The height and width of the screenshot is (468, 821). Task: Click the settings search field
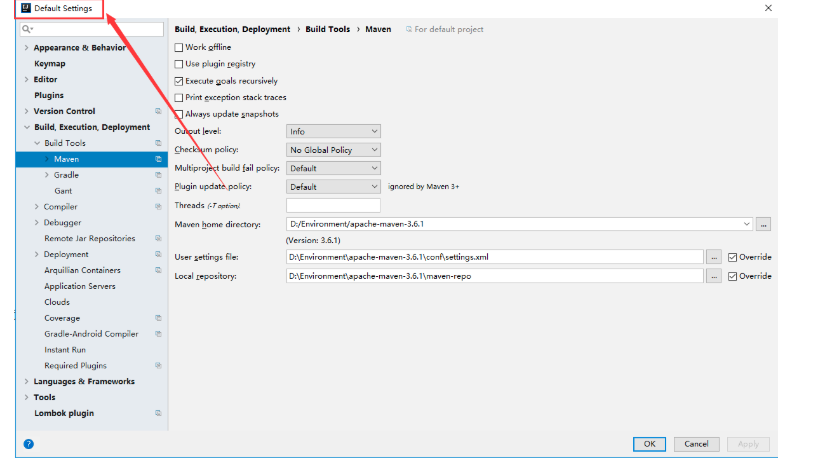coord(92,29)
